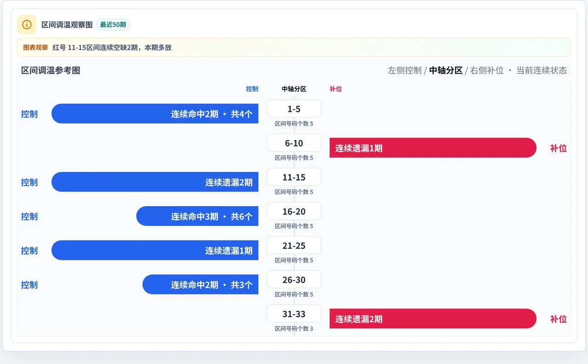Click the legend text 左侧控制 / 中轴分区 / 右侧补位
The height and width of the screenshot is (364, 588).
(x=446, y=70)
